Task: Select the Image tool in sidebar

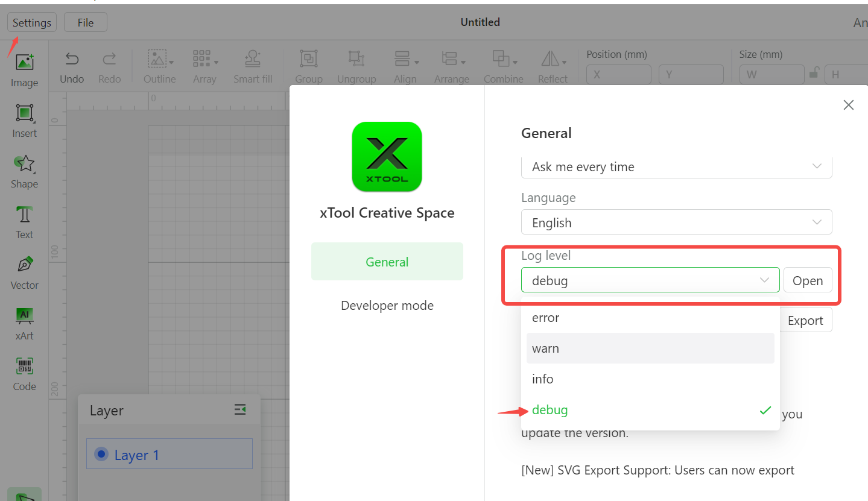Action: 24,70
